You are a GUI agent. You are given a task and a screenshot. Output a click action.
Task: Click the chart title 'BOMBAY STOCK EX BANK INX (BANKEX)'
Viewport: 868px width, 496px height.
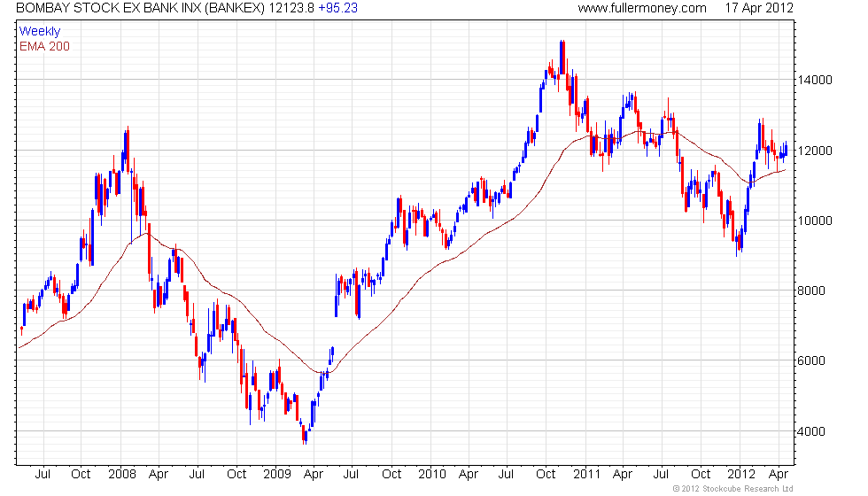(141, 8)
